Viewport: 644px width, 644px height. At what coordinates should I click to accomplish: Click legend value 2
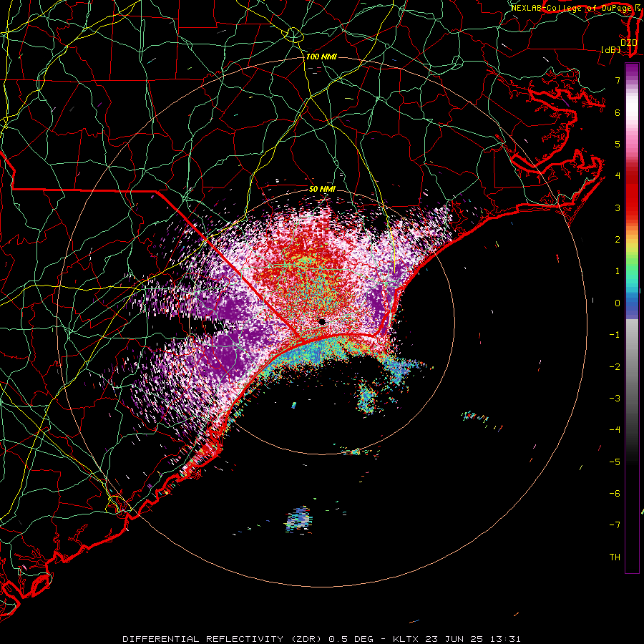(618, 240)
